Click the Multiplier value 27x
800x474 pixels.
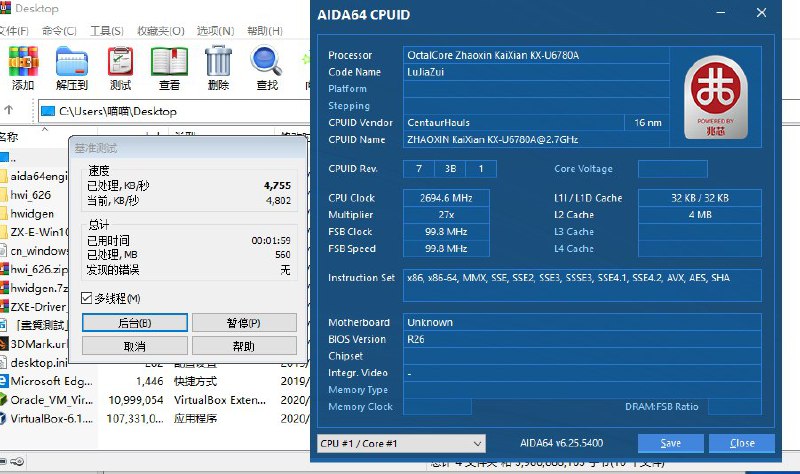click(446, 215)
